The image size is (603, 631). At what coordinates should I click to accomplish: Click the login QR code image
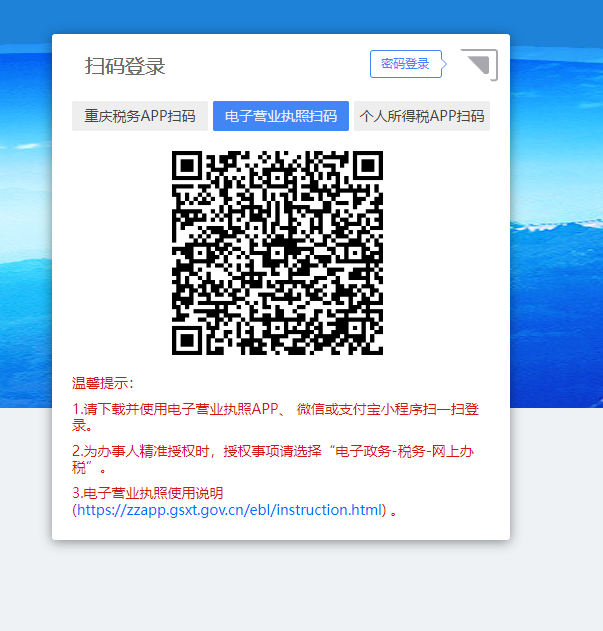(277, 253)
